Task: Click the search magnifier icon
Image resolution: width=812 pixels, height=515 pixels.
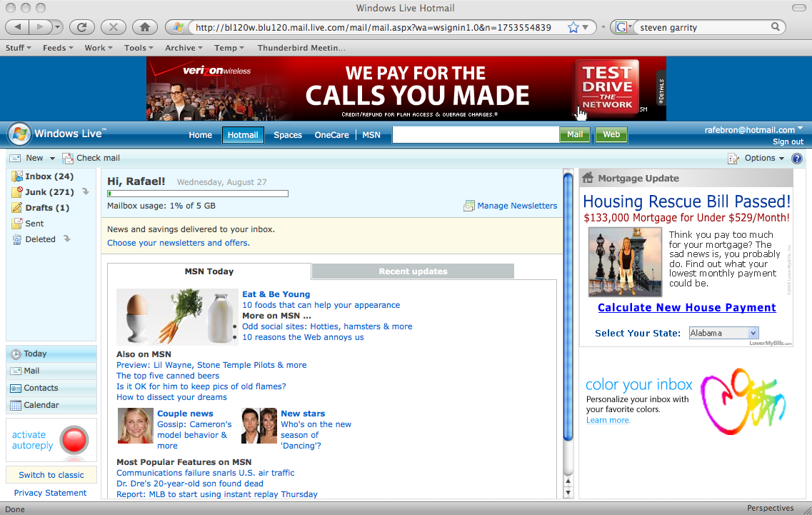Action: (776, 27)
